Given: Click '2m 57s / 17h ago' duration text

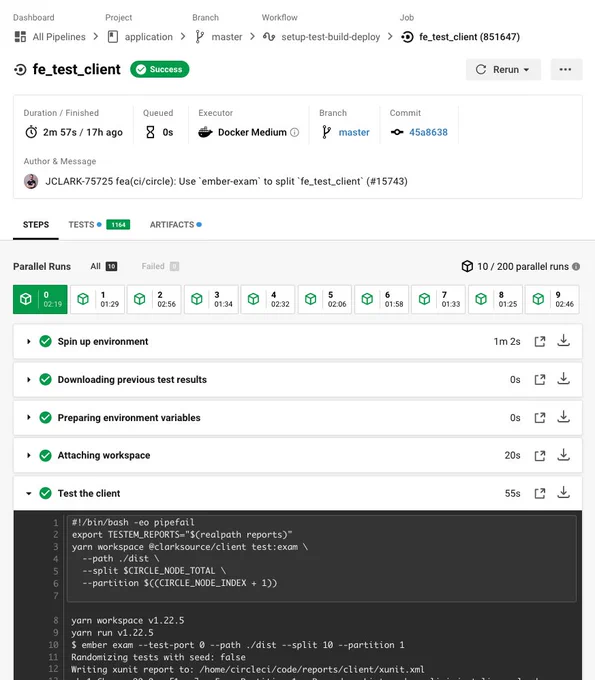Looking at the screenshot, I should coord(83,132).
